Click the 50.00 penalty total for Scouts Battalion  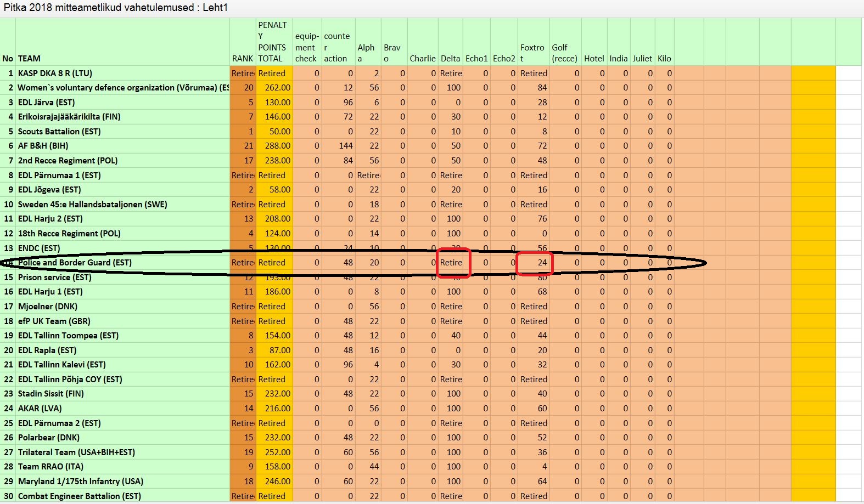coord(274,132)
